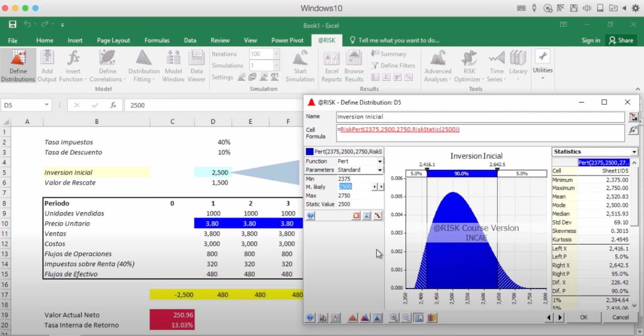Image resolution: width=644 pixels, height=336 pixels.
Task: Click the fx icon beside Cell Formula box
Action: (x=633, y=130)
